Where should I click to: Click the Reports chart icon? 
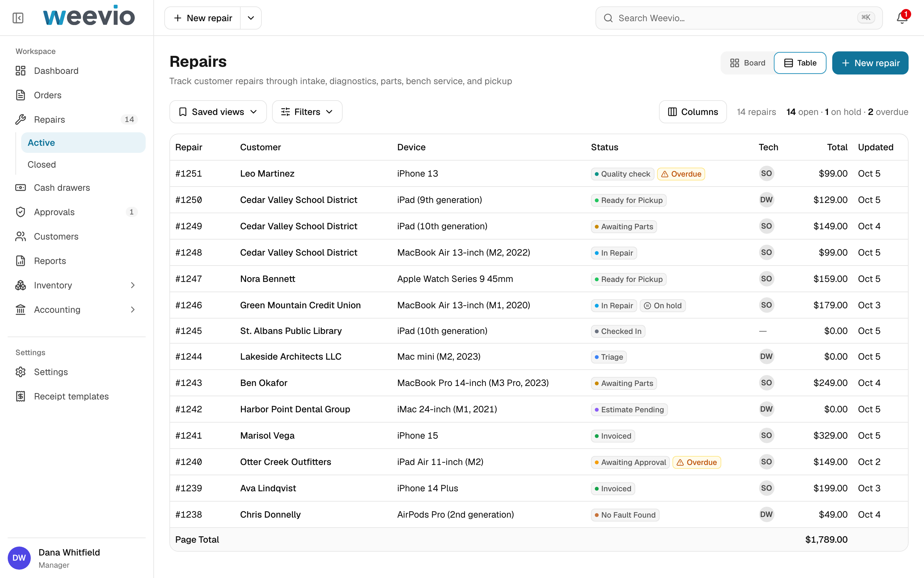point(21,261)
